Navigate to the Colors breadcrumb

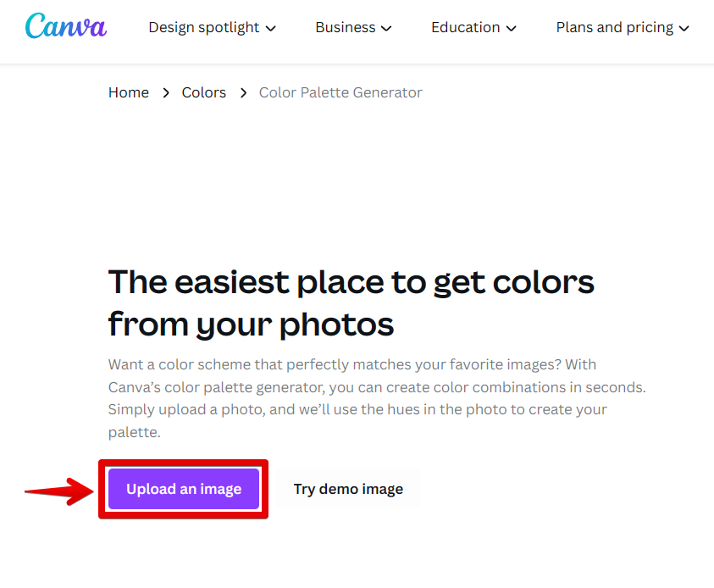click(204, 92)
